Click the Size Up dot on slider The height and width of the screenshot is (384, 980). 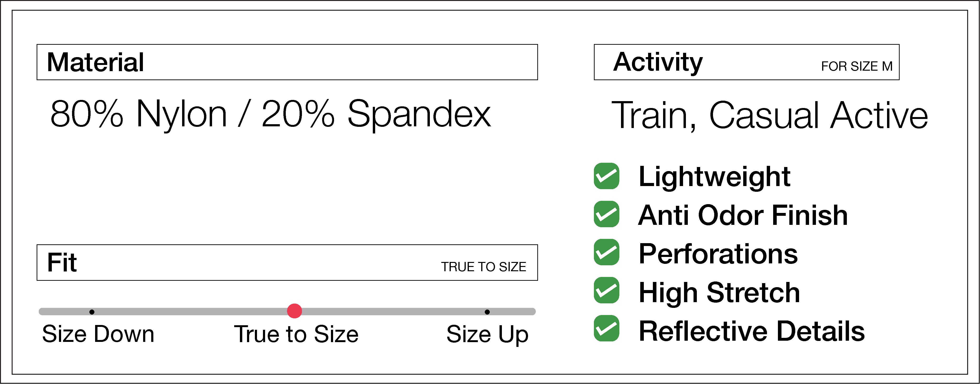487,312
